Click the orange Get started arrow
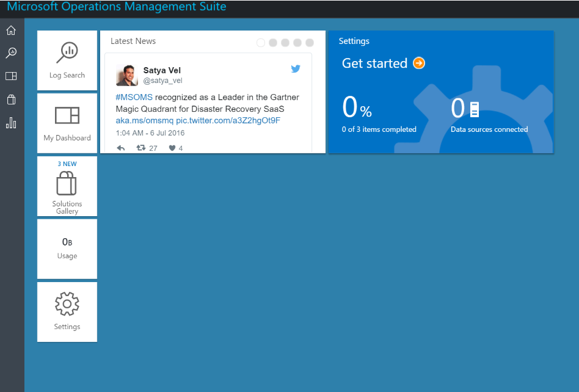The image size is (579, 392). (x=419, y=63)
